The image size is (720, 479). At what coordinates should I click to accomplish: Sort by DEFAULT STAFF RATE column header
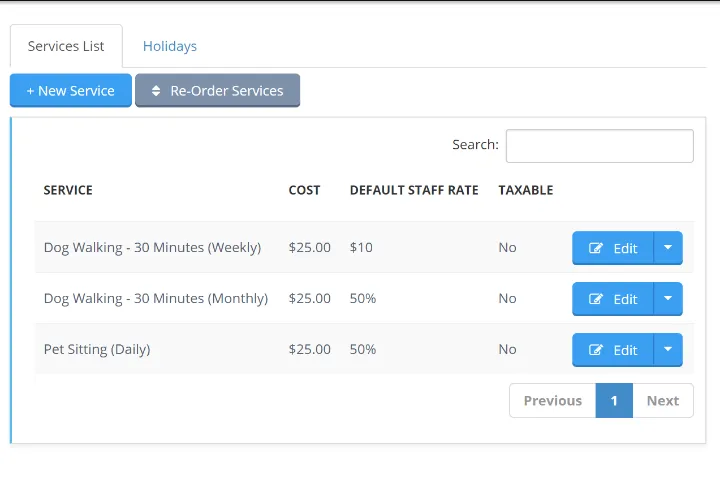point(414,190)
